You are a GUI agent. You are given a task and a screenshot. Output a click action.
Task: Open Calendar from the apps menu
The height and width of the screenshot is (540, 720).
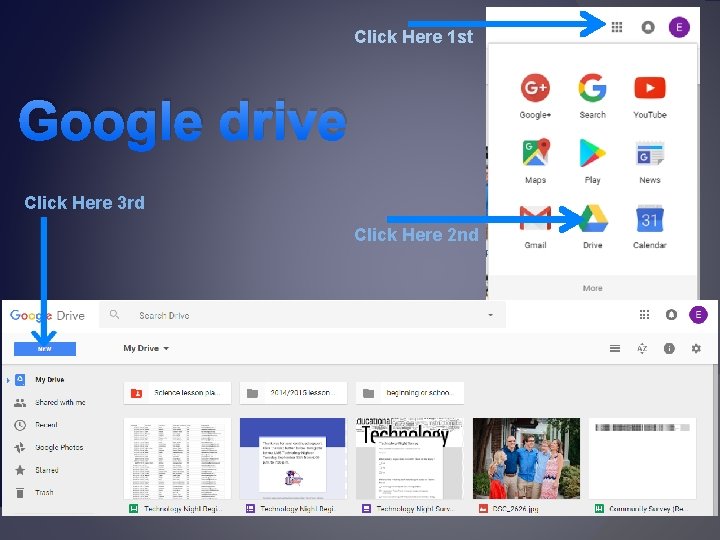coord(650,226)
